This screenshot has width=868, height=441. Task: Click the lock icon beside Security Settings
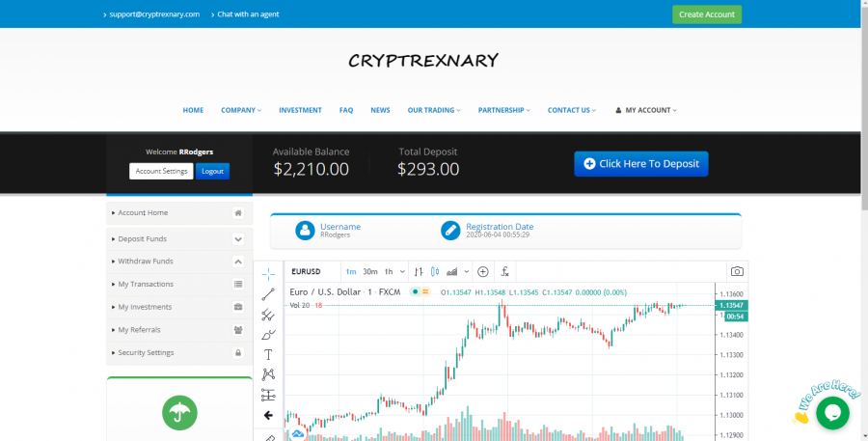click(238, 352)
